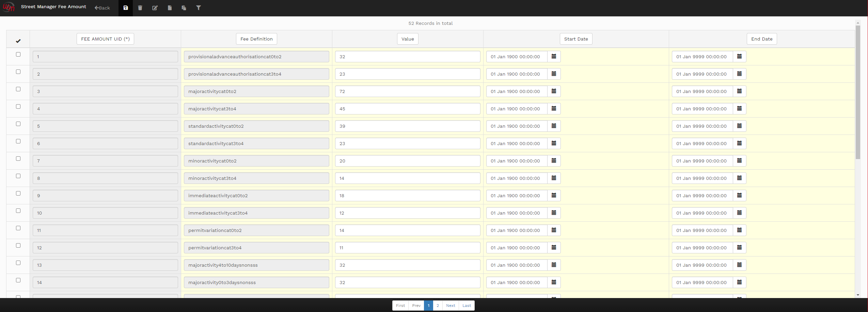
Task: Sort by the Fee Definition column header
Action: click(x=256, y=39)
